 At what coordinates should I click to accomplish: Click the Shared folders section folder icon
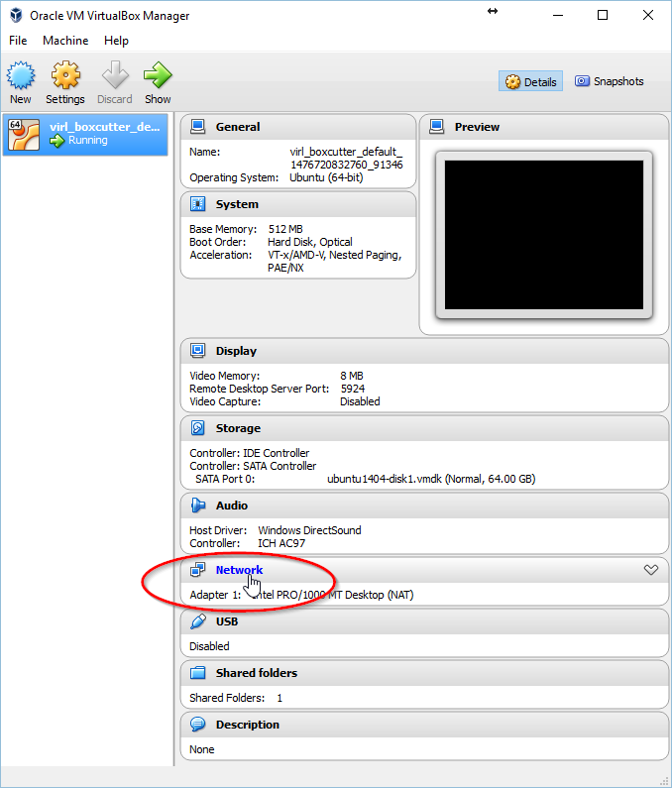pyautogui.click(x=197, y=673)
